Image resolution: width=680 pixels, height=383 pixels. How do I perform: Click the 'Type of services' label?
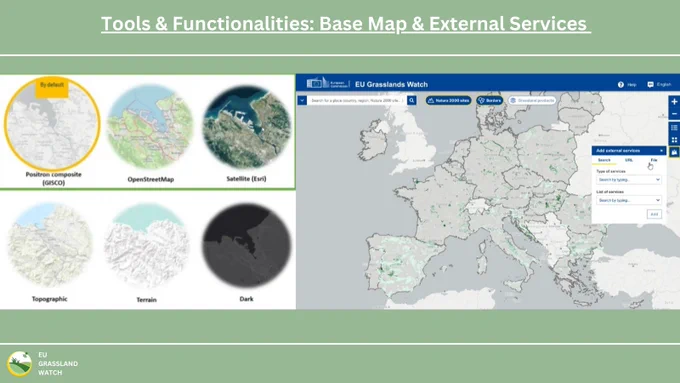(x=611, y=171)
